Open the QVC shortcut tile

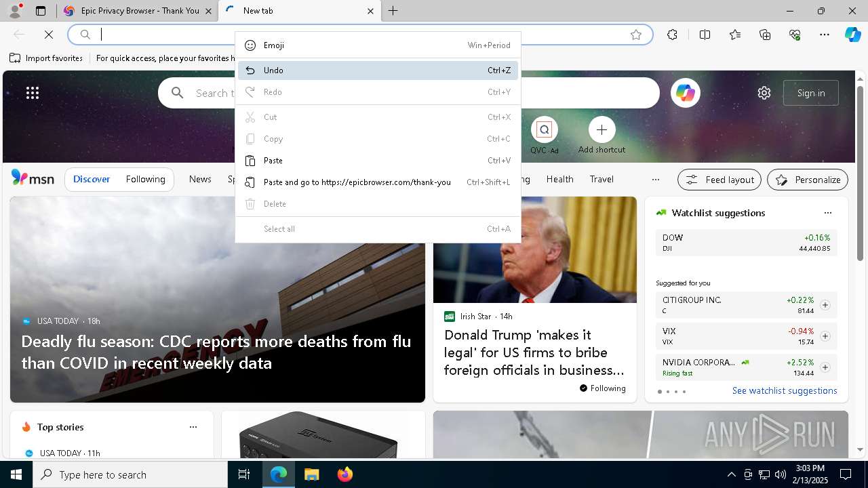[x=544, y=136]
